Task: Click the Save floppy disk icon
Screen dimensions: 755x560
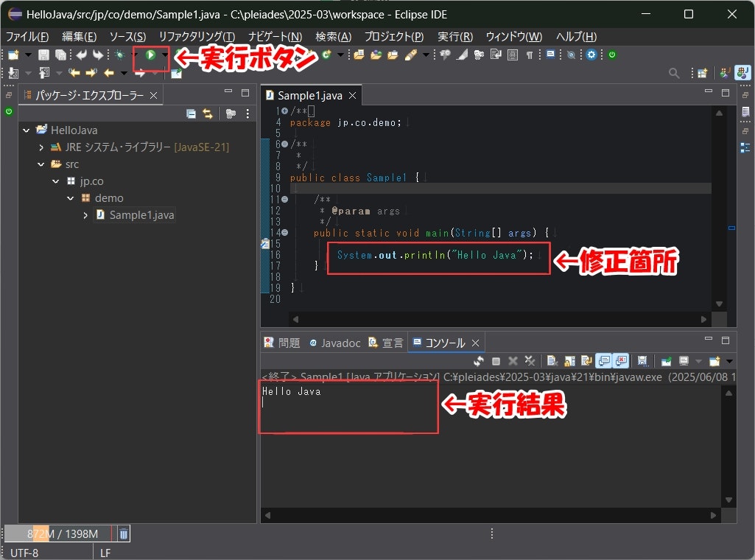Action: pos(43,55)
